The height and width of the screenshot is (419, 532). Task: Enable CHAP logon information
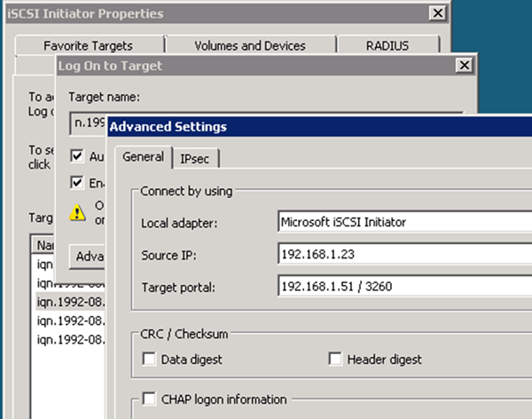(x=148, y=399)
